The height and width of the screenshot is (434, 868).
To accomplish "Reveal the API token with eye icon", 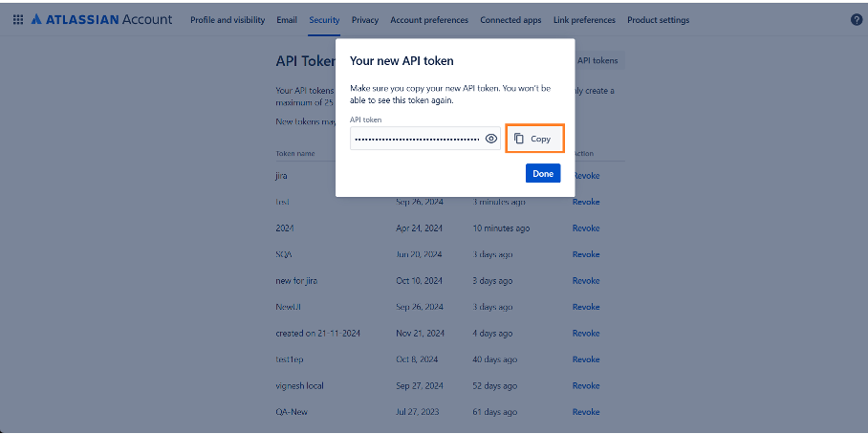I will point(491,139).
